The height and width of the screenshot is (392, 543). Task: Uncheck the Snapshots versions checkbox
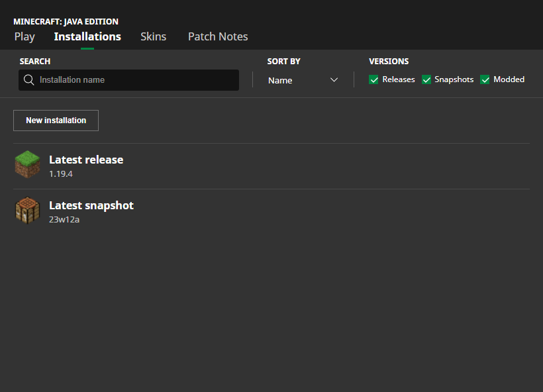[x=426, y=79]
